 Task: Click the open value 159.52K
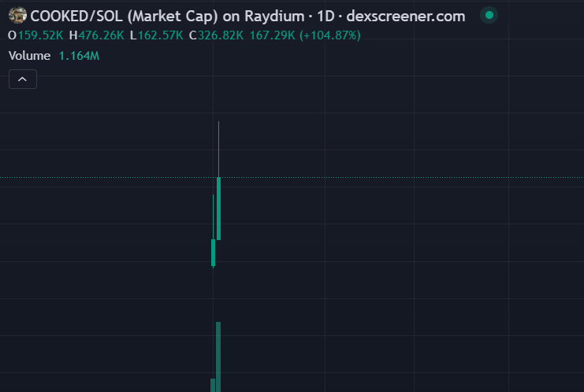click(x=41, y=35)
